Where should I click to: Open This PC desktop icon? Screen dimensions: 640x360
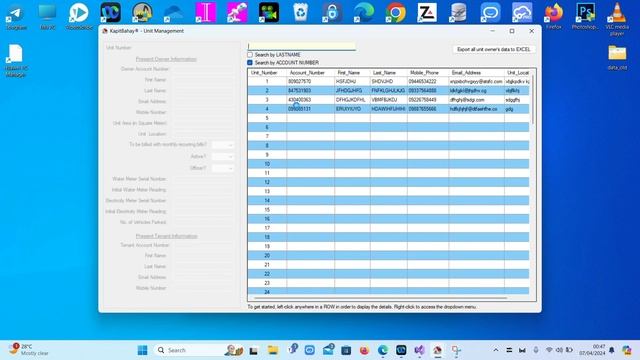click(47, 16)
